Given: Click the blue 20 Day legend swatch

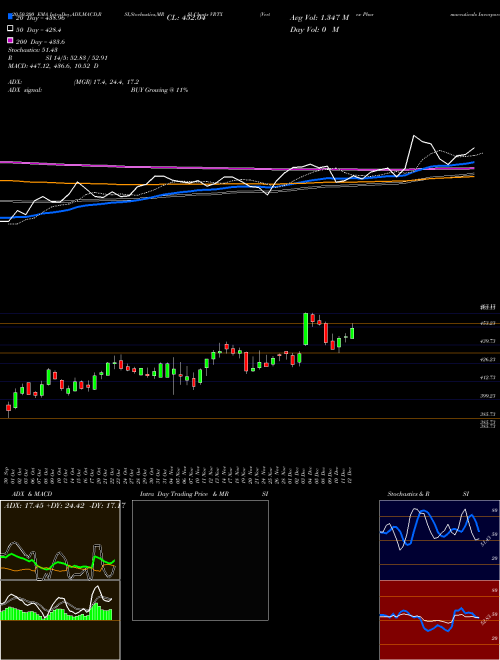Looking at the screenshot, I should pos(10,17).
